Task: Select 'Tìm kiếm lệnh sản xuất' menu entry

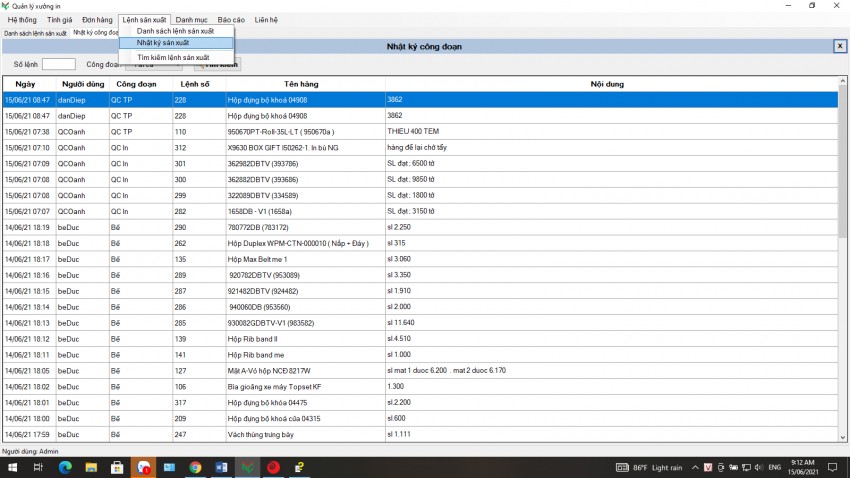Action: click(173, 58)
